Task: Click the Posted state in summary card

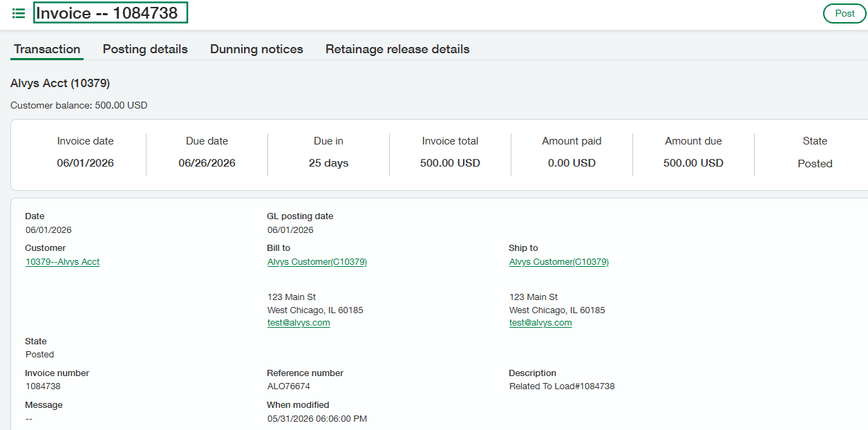Action: pos(815,164)
